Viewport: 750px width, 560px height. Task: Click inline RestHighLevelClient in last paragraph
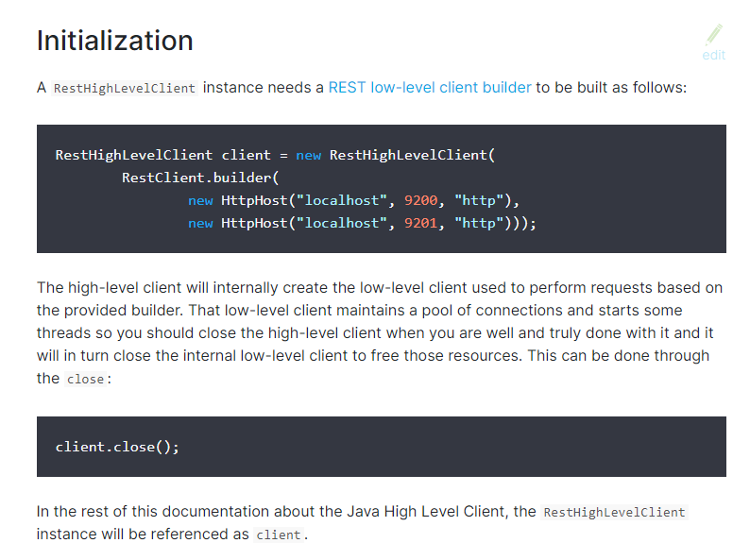point(614,512)
